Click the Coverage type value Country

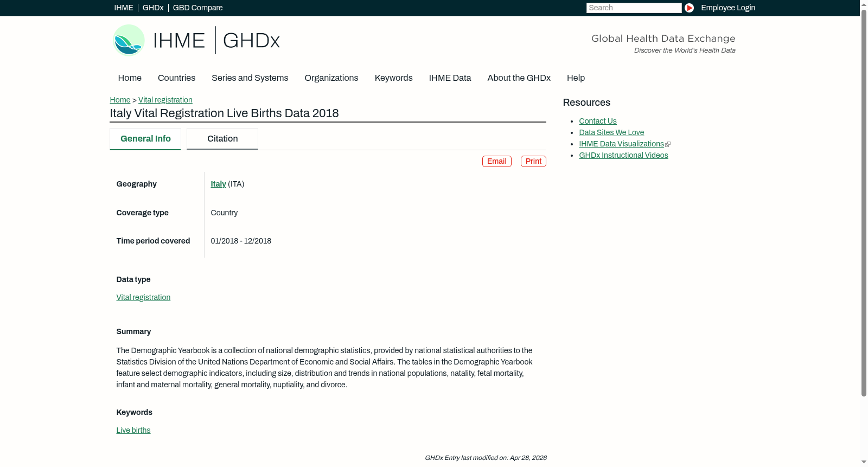pos(224,213)
